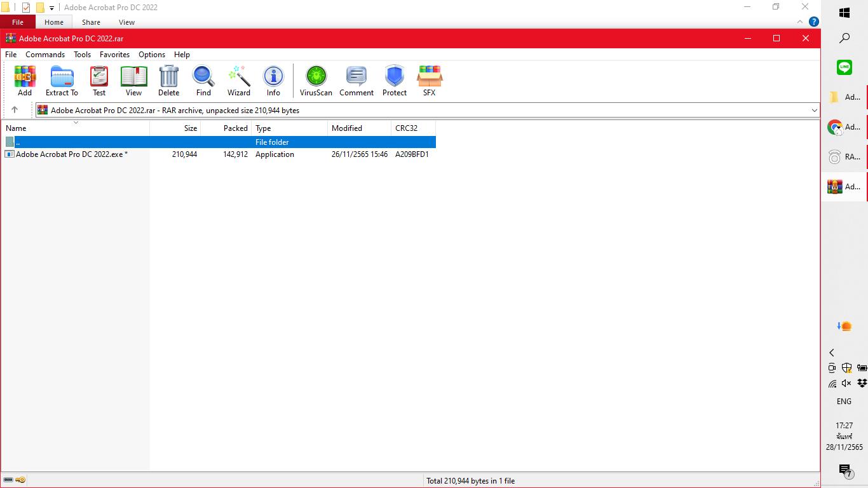Screen dimensions: 868x488
Task: Launch the Wizard tool
Action: pos(239,80)
